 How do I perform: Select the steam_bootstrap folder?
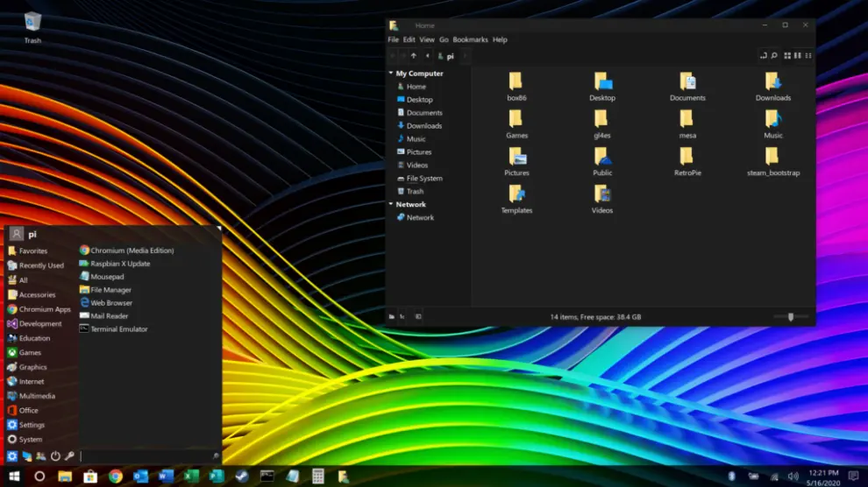772,159
